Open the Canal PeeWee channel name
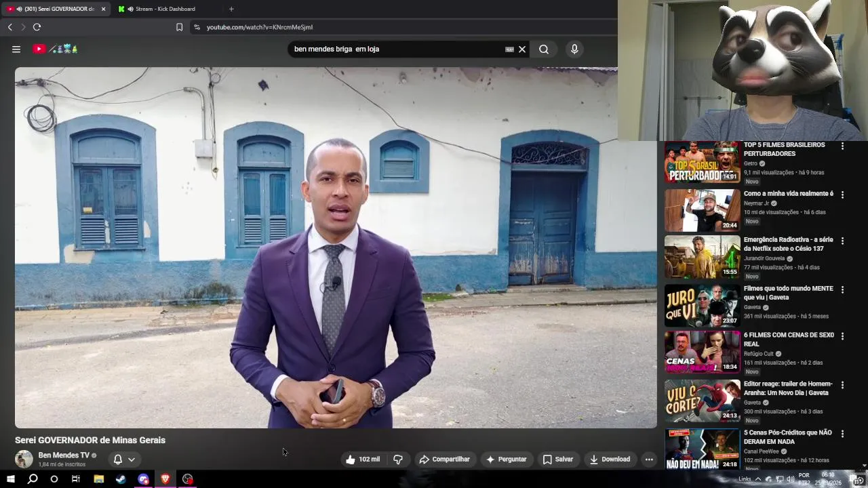868x488 pixels. tap(761, 451)
